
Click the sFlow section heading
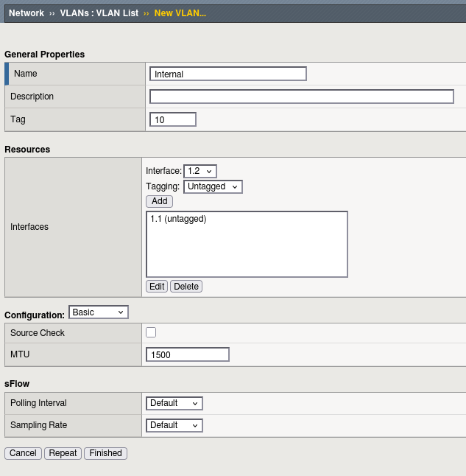point(17,384)
